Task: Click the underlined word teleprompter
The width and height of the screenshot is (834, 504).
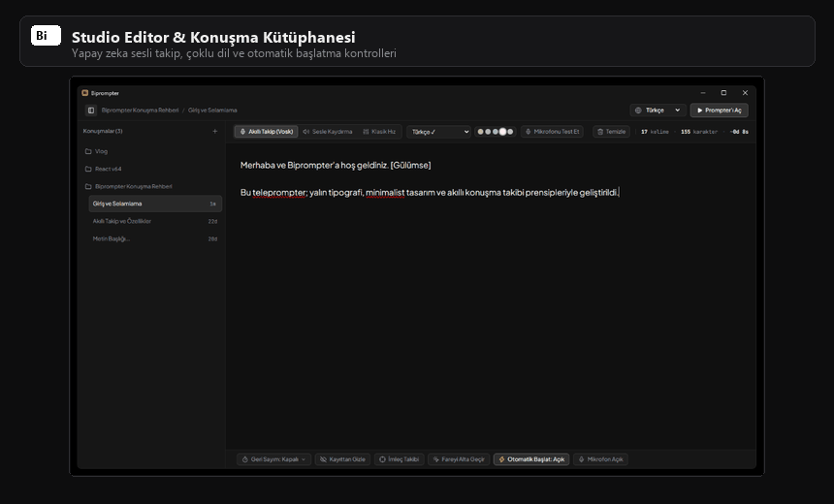Action: 279,193
